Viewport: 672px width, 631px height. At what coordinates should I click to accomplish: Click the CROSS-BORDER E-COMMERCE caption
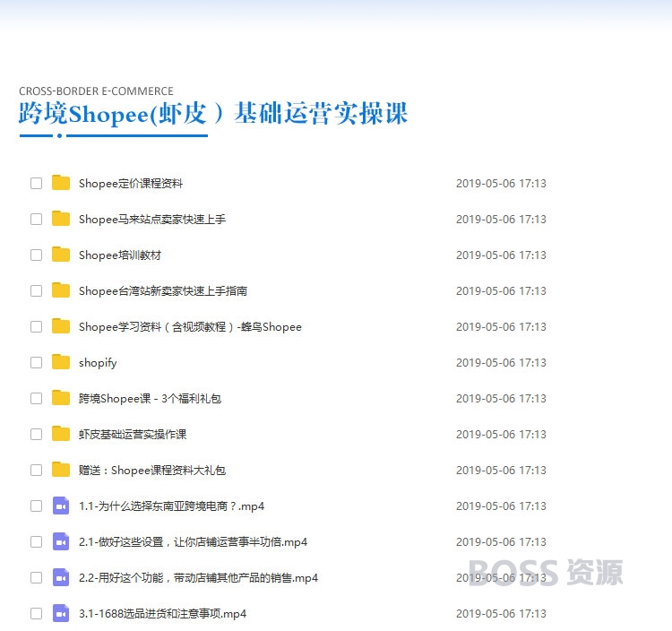(x=96, y=91)
